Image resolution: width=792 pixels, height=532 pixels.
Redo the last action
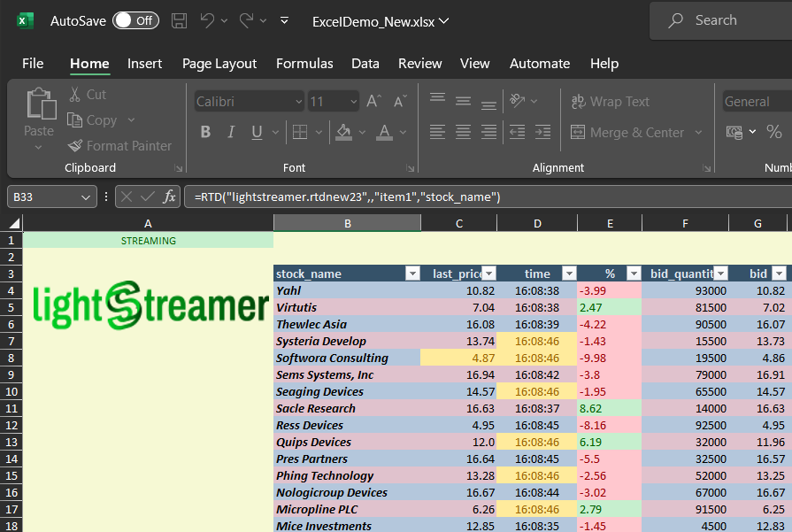246,20
